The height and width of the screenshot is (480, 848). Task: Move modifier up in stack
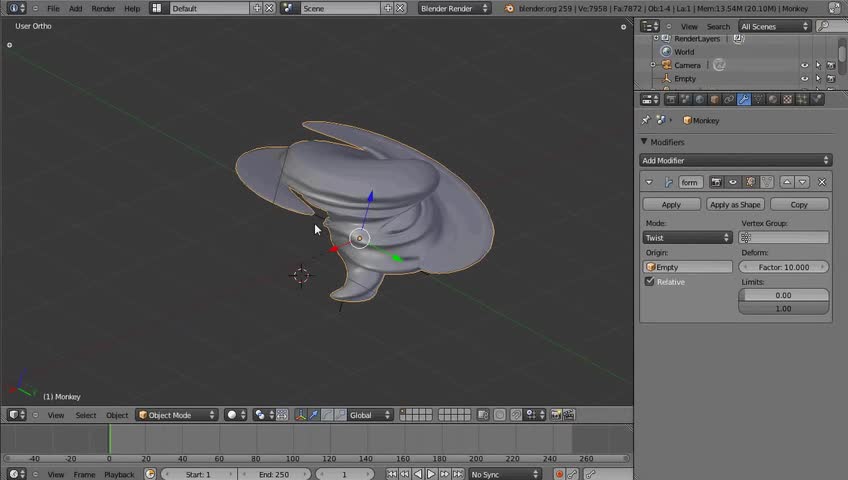787,182
